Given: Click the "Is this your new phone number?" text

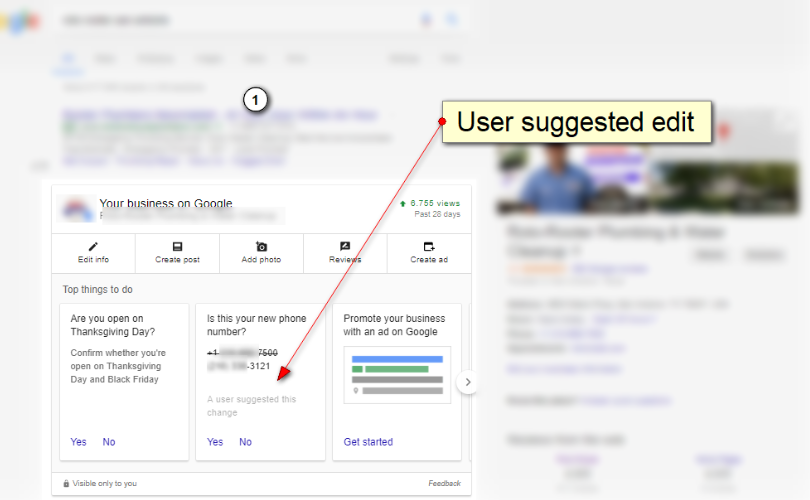Looking at the screenshot, I should click(x=257, y=325).
